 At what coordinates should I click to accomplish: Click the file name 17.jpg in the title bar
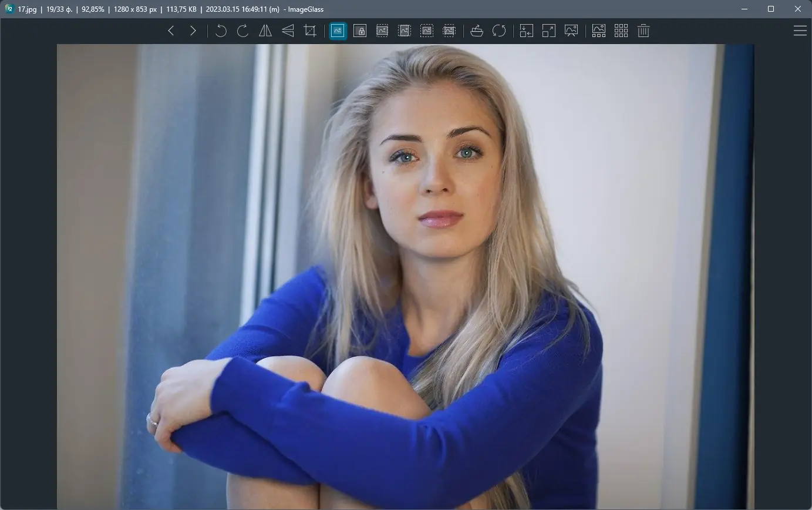27,9
